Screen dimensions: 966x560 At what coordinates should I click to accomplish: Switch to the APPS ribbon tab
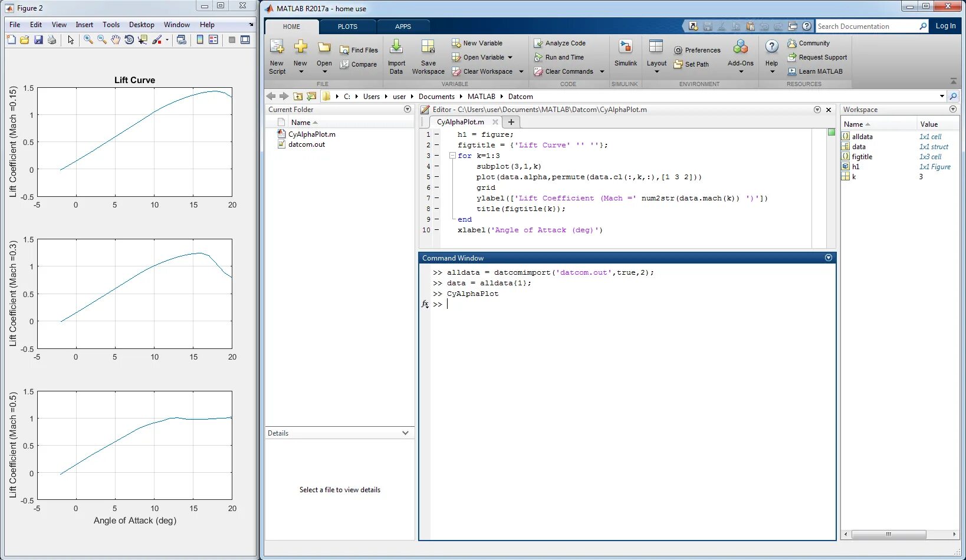point(403,27)
